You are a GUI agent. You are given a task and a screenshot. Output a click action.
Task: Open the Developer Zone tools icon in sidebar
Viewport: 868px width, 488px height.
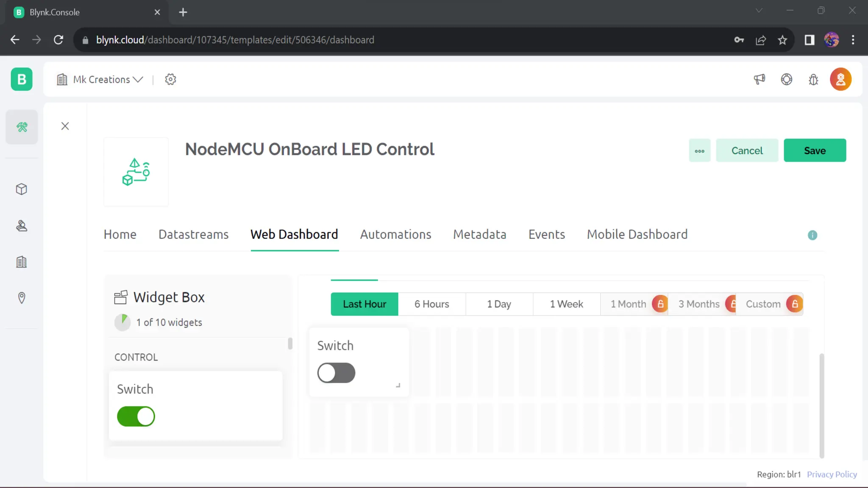pos(22,127)
